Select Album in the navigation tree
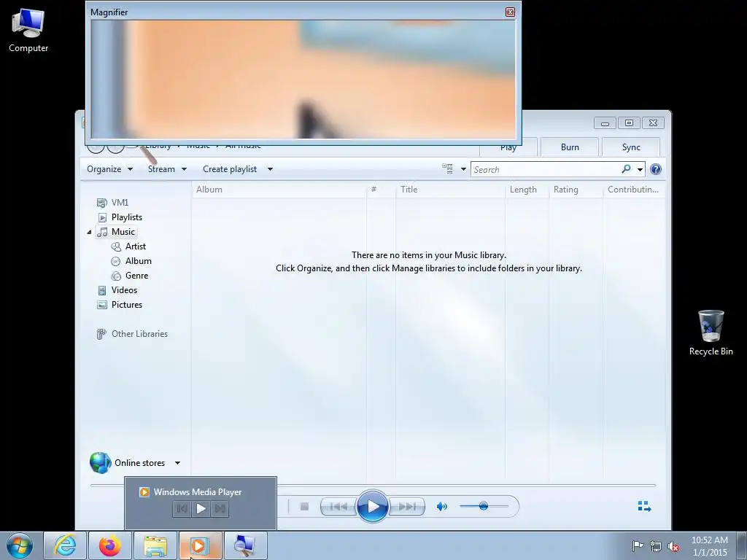The image size is (747, 560). [x=138, y=261]
